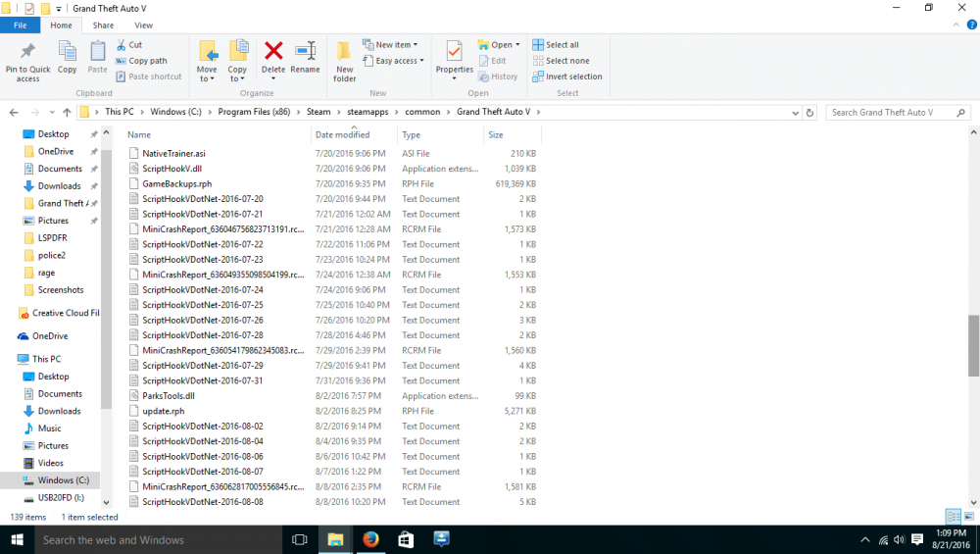This screenshot has width=980, height=554.
Task: Select the GameBackups.rph file
Action: [x=176, y=183]
